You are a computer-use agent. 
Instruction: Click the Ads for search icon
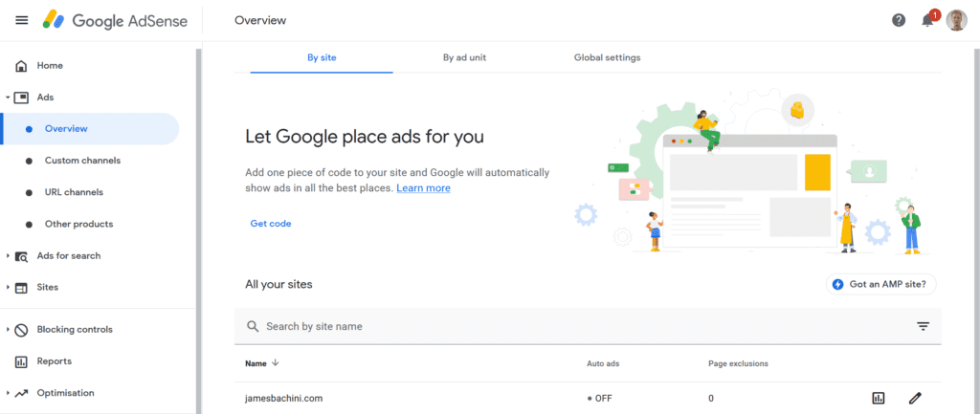click(21, 256)
